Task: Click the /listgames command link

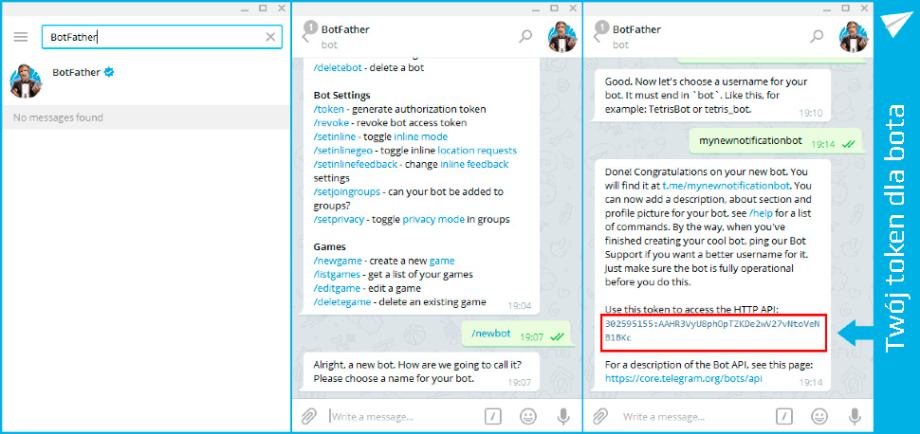Action: click(x=339, y=274)
